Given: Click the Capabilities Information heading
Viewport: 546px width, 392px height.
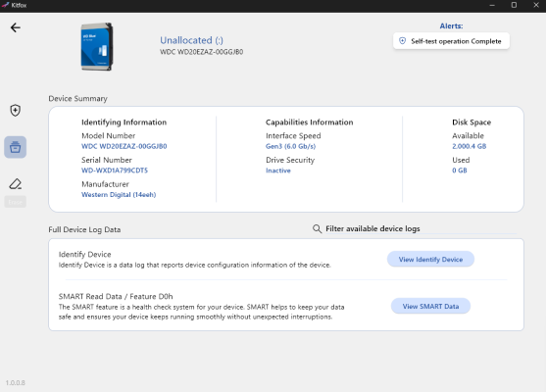Looking at the screenshot, I should point(309,122).
